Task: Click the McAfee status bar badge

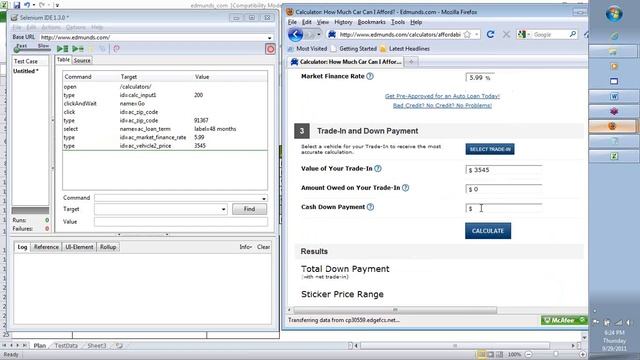Action: pyautogui.click(x=564, y=320)
